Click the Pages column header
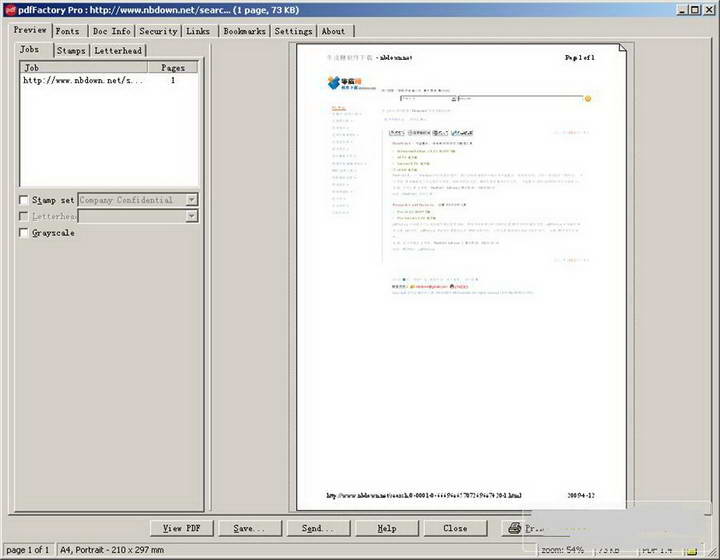Image resolution: width=720 pixels, height=560 pixels. point(173,67)
